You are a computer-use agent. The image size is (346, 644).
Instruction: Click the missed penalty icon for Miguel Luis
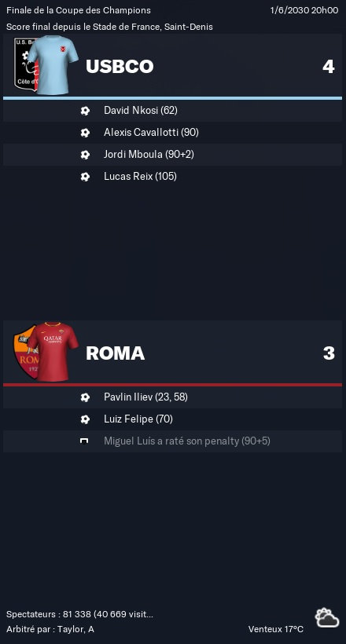pyautogui.click(x=84, y=441)
